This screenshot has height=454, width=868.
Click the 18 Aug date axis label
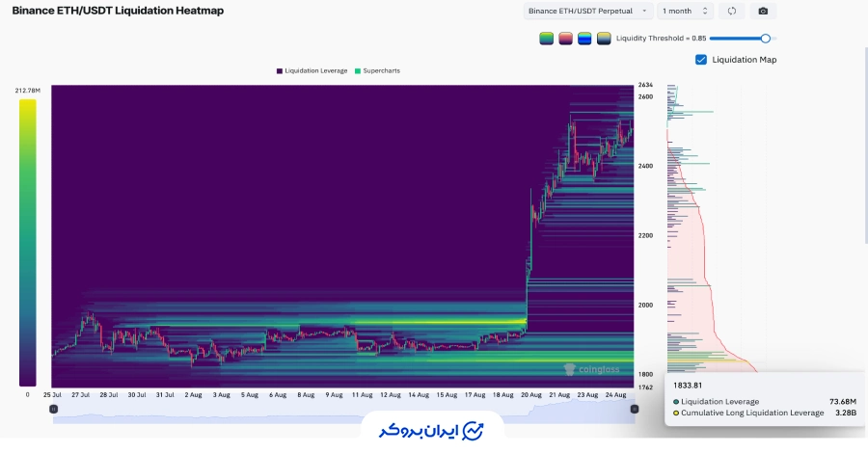503,395
